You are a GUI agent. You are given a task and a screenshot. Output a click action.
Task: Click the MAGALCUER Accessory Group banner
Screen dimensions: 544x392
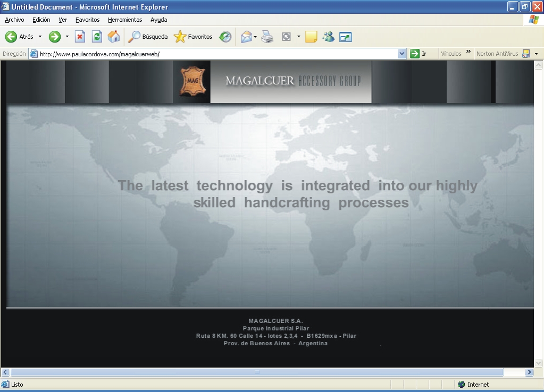[291, 81]
